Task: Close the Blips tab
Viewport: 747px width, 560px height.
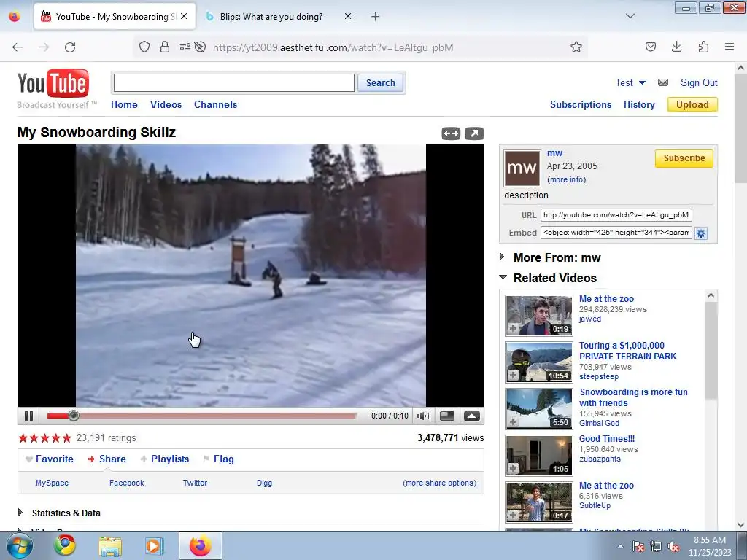Action: pos(348,16)
